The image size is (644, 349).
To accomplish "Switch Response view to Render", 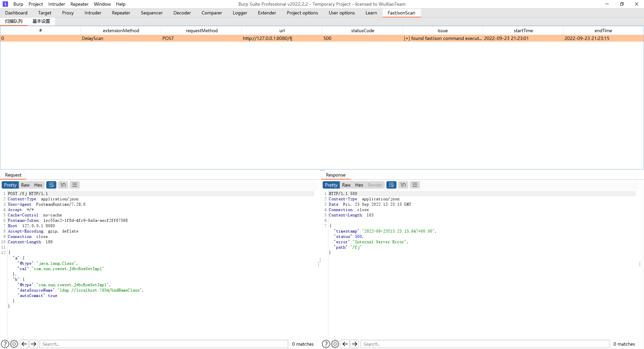I will pos(375,185).
